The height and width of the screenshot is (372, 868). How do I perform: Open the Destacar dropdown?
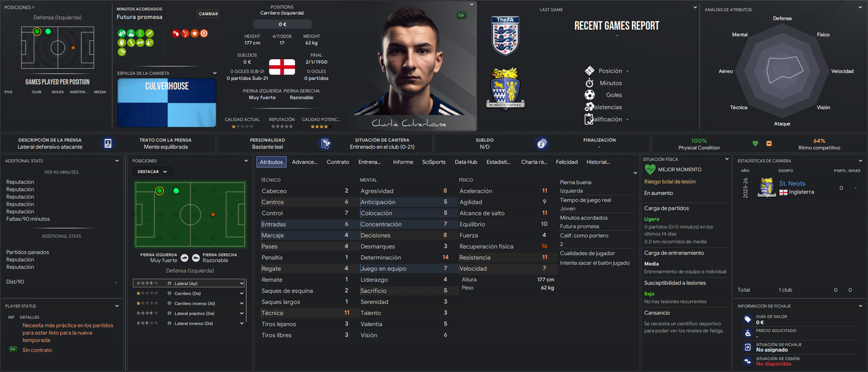[x=153, y=172]
